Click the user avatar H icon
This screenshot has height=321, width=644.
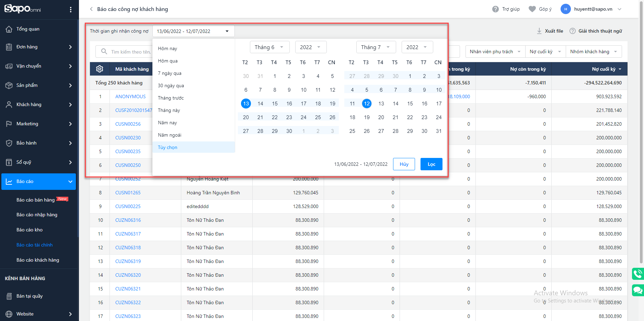tap(565, 9)
